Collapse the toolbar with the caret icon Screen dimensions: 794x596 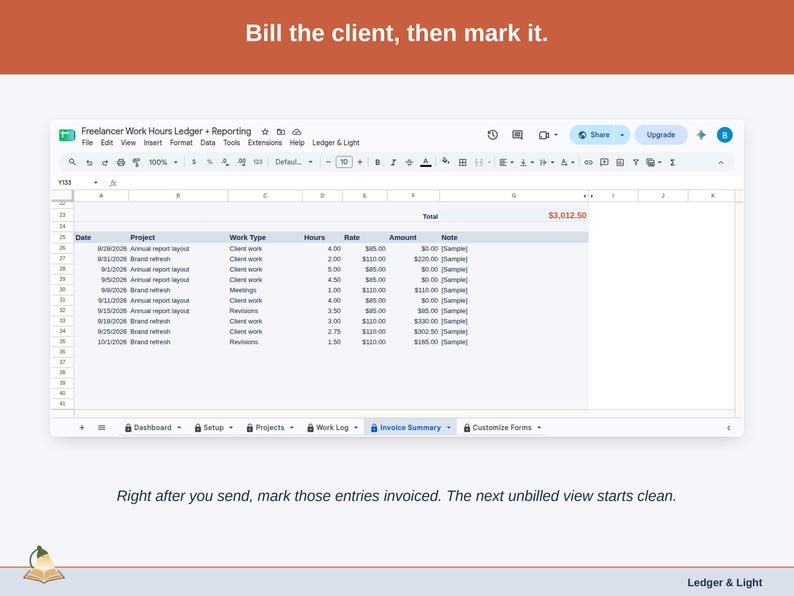tap(721, 163)
